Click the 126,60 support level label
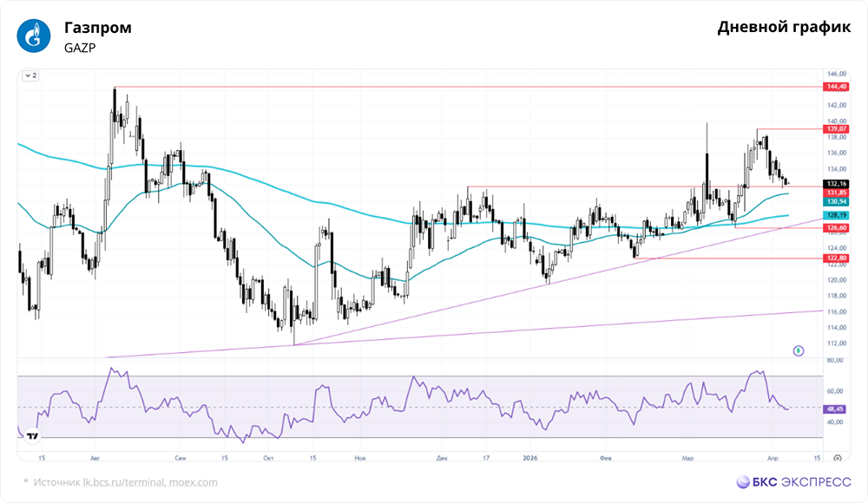The height and width of the screenshot is (503, 868). [837, 228]
